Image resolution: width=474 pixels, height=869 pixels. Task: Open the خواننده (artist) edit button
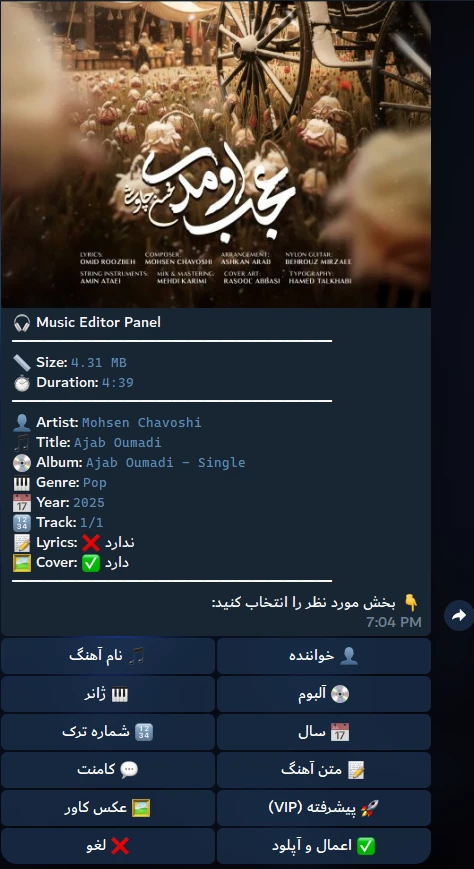coord(324,656)
